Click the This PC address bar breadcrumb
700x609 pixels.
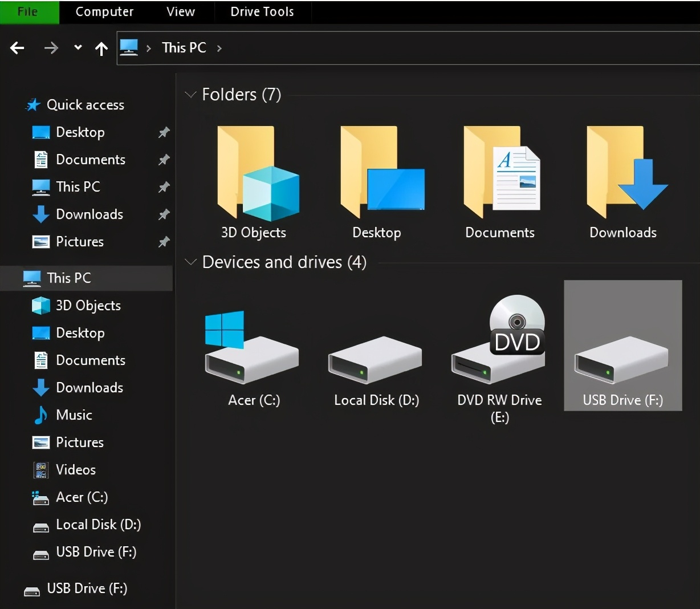coord(184,48)
